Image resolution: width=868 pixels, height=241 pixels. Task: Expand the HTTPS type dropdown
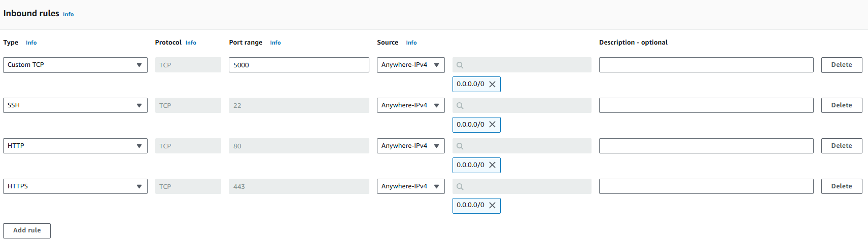(x=75, y=186)
